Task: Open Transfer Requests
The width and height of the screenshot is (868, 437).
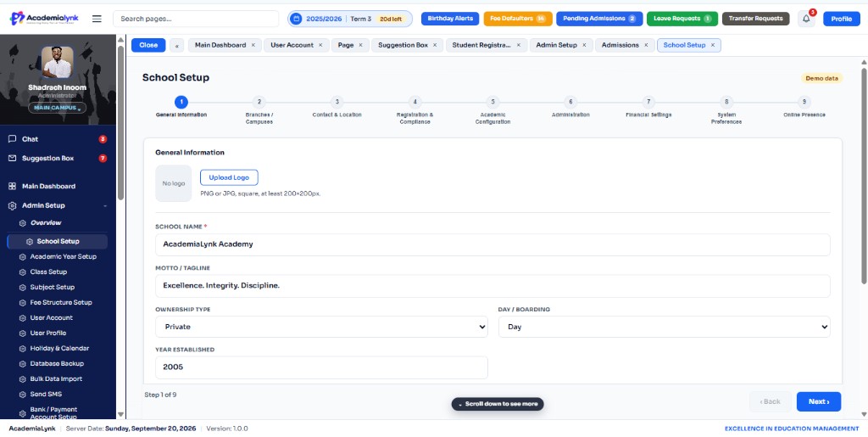Action: click(x=755, y=19)
